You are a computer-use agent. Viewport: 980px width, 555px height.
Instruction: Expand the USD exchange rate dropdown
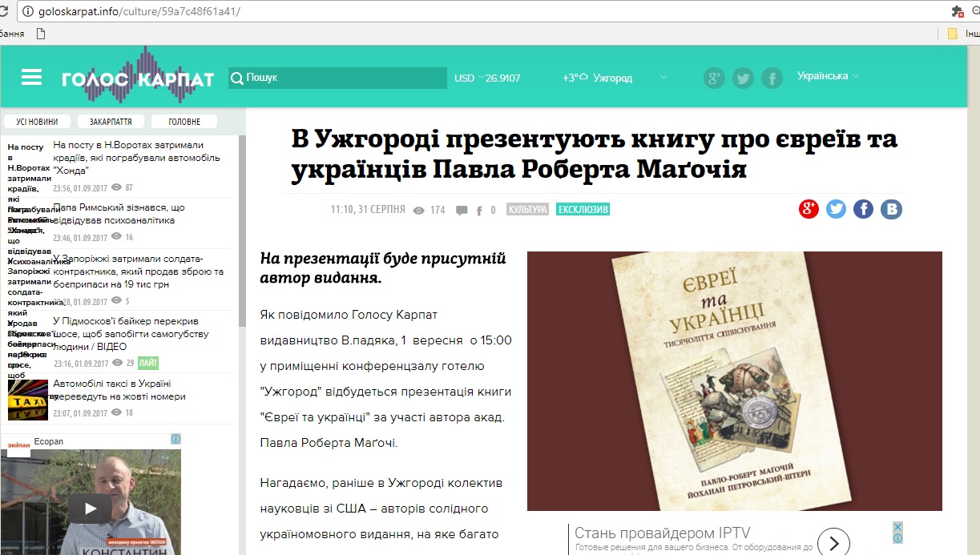click(486, 78)
